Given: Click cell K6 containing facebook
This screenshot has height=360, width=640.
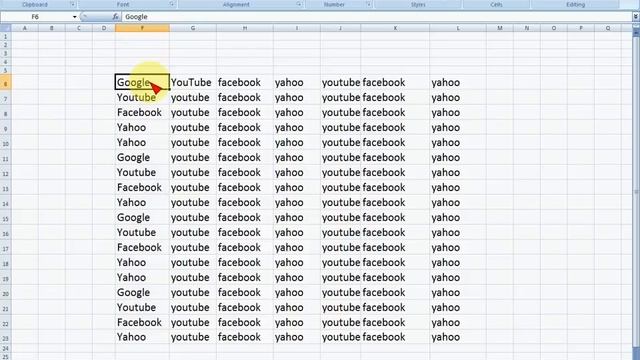Looking at the screenshot, I should (x=395, y=82).
